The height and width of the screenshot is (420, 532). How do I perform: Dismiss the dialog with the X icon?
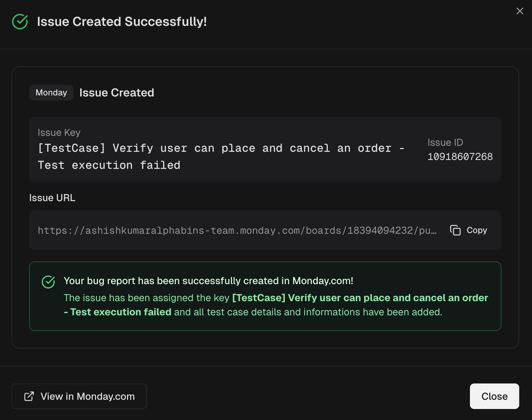click(520, 11)
